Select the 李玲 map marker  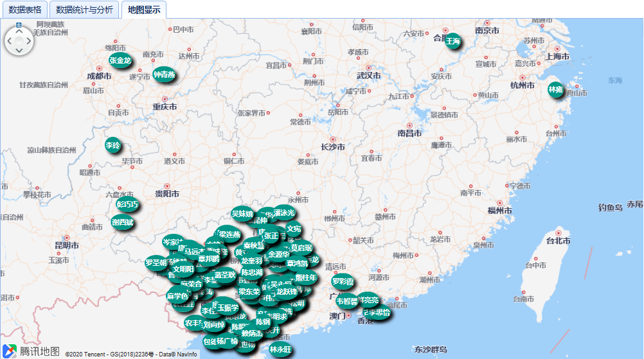113,145
